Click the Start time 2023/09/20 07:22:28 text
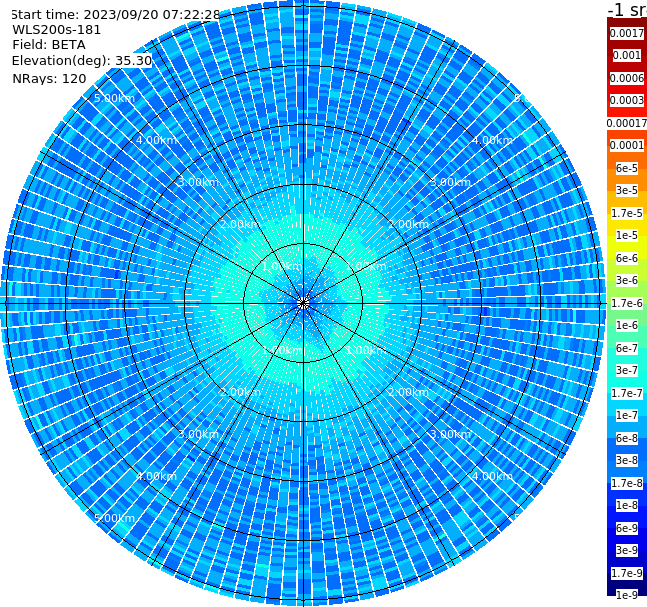This screenshot has height=607, width=647. point(115,15)
